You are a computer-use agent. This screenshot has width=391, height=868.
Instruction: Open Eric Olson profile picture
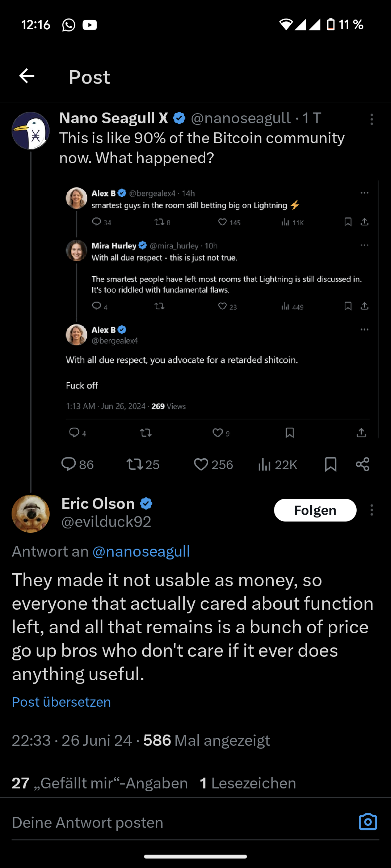click(31, 514)
